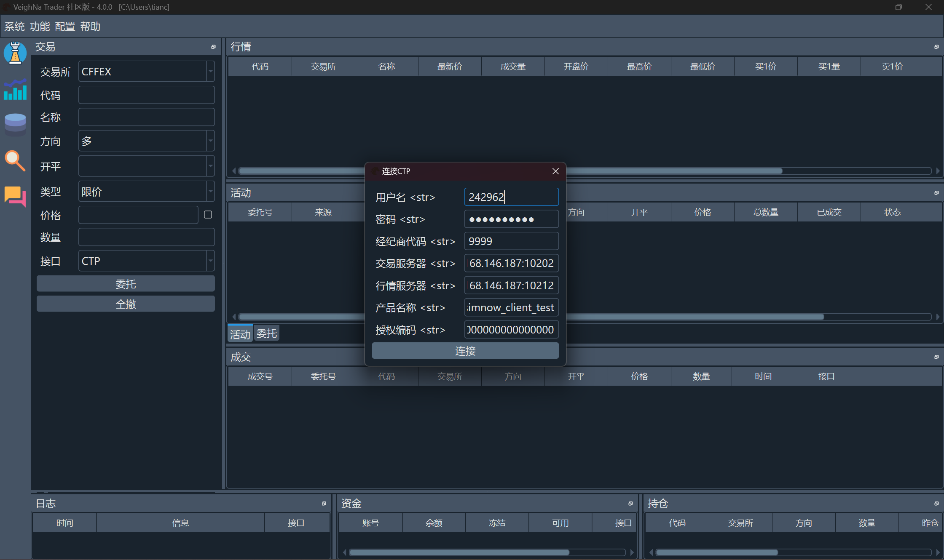Click the 交易服务器 address field
944x560 pixels.
(511, 263)
